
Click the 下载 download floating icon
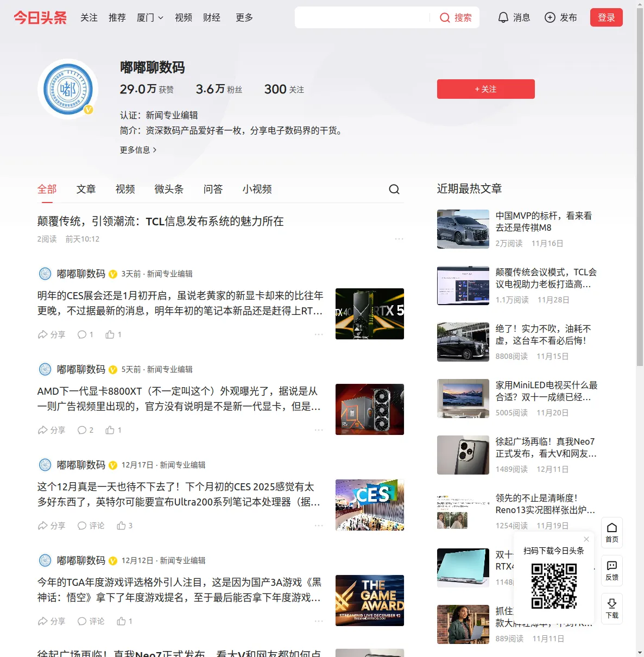click(612, 609)
